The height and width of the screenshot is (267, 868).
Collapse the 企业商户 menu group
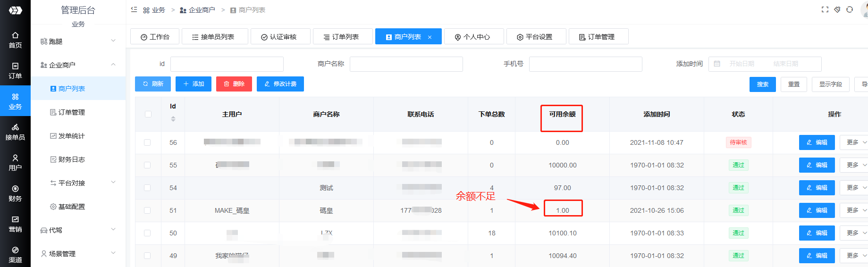tap(78, 65)
